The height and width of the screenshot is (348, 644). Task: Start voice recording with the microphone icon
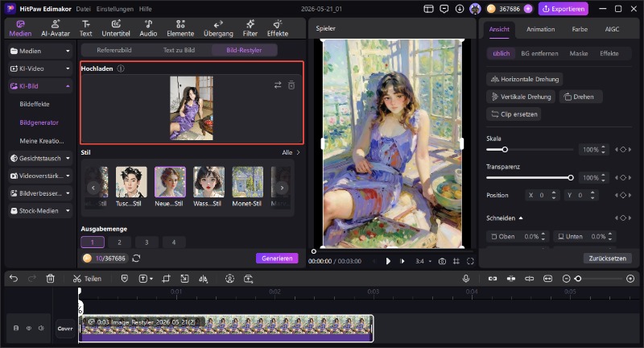click(466, 279)
